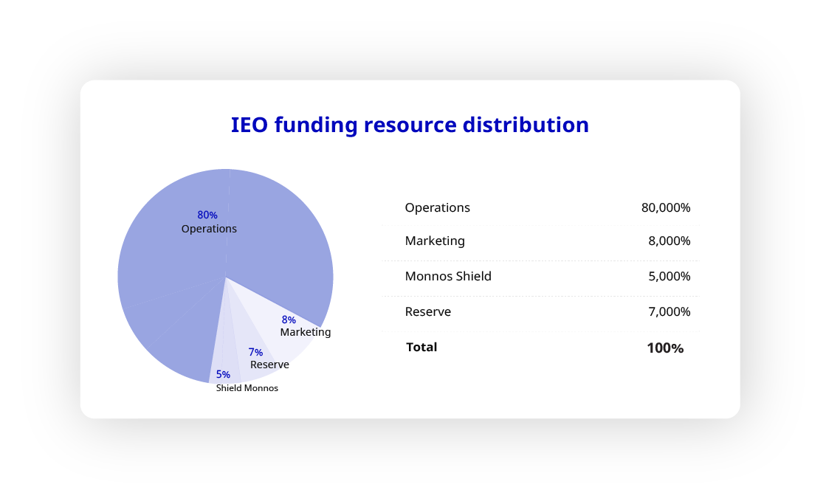
Task: Select the 8,000% value in the table
Action: point(669,241)
